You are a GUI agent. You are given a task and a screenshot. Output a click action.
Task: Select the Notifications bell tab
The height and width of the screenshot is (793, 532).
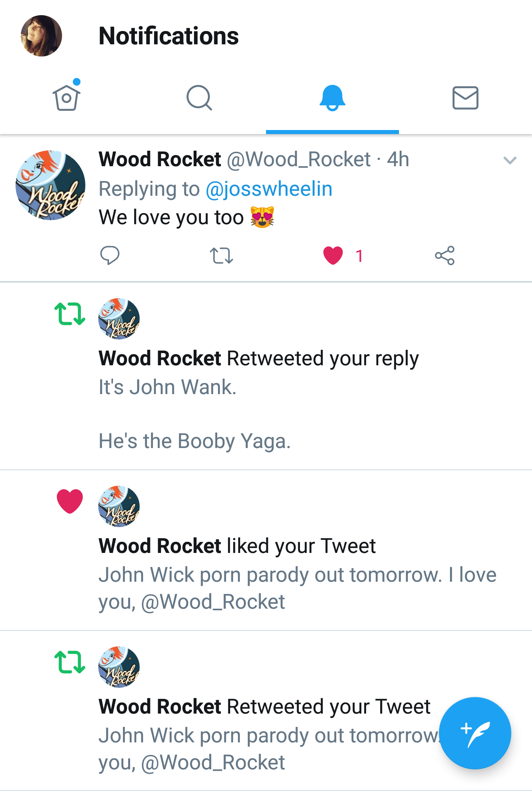coord(332,98)
